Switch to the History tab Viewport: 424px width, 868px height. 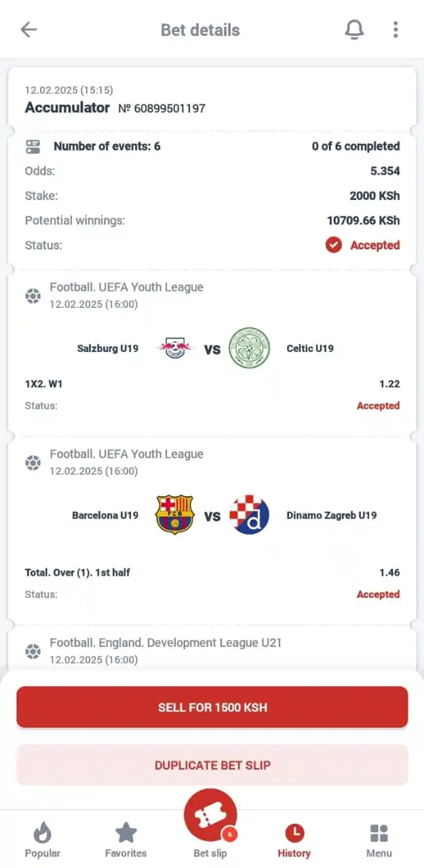tap(294, 840)
